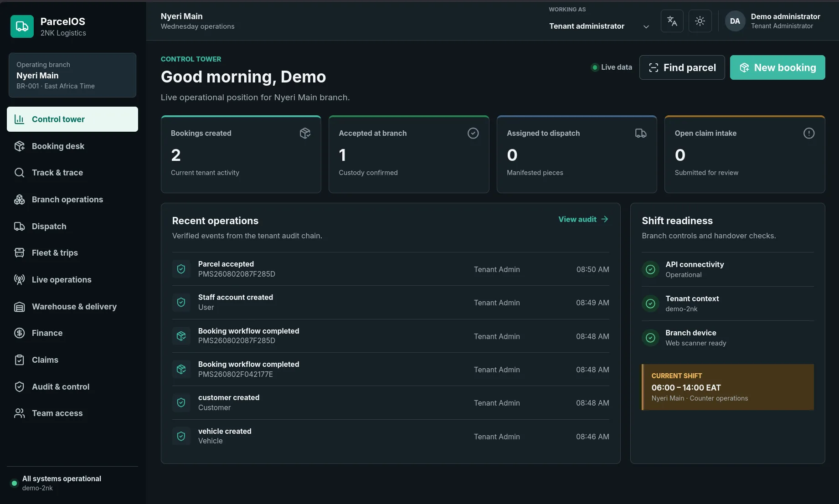Open the View audit link

[x=583, y=219]
